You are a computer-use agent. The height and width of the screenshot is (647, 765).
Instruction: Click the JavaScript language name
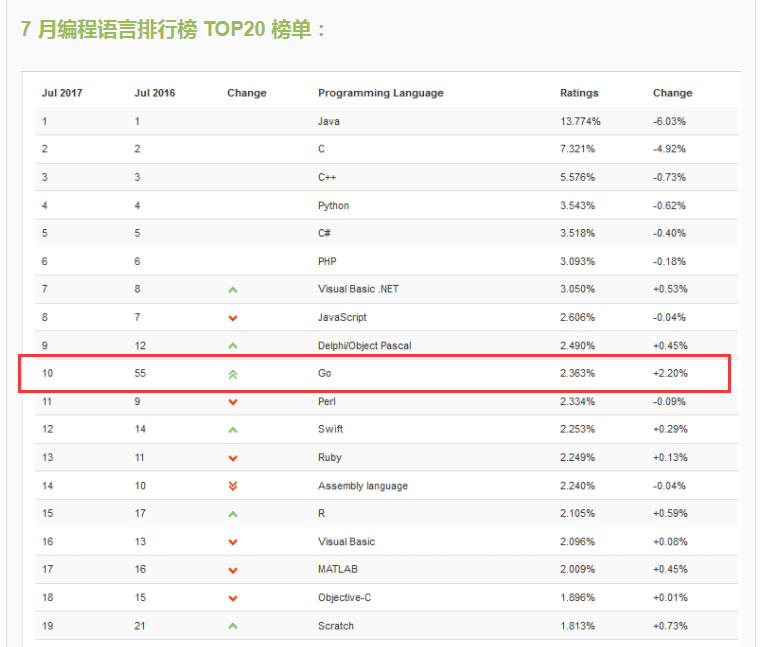click(x=342, y=317)
